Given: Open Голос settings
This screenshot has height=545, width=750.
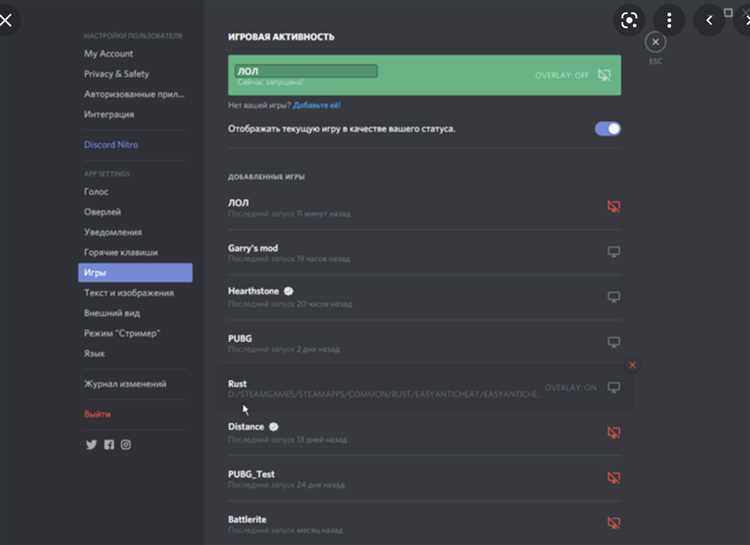Looking at the screenshot, I should point(96,191).
